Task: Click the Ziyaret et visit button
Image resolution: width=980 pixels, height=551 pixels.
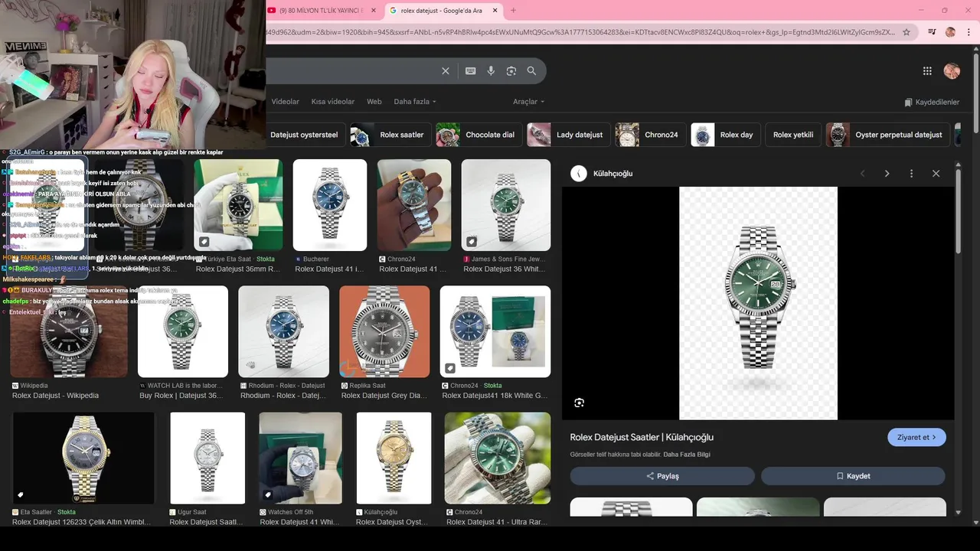Action: click(x=916, y=438)
